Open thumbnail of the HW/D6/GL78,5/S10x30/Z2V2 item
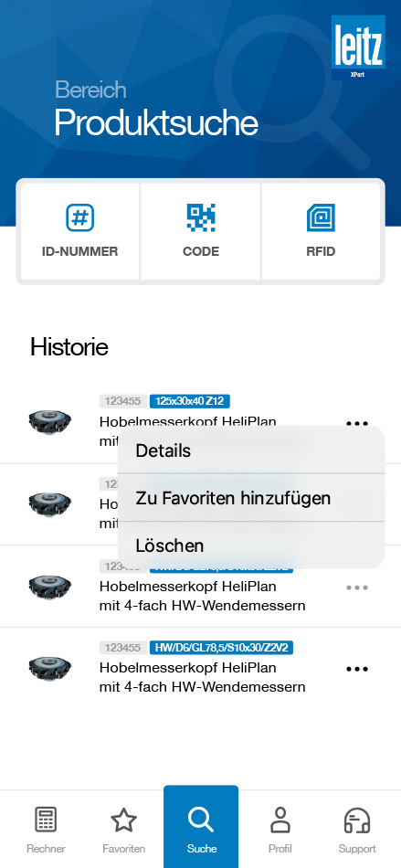This screenshot has width=401, height=868. [49, 668]
